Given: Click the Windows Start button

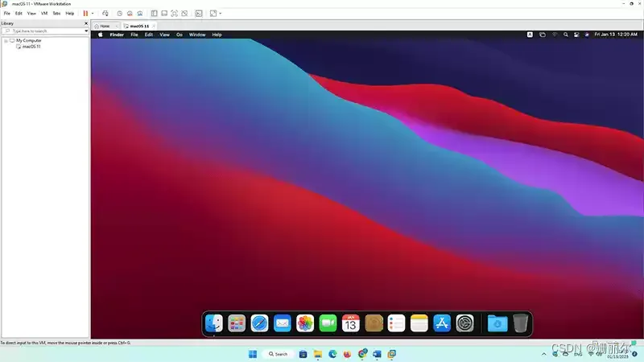Looking at the screenshot, I should [253, 354].
